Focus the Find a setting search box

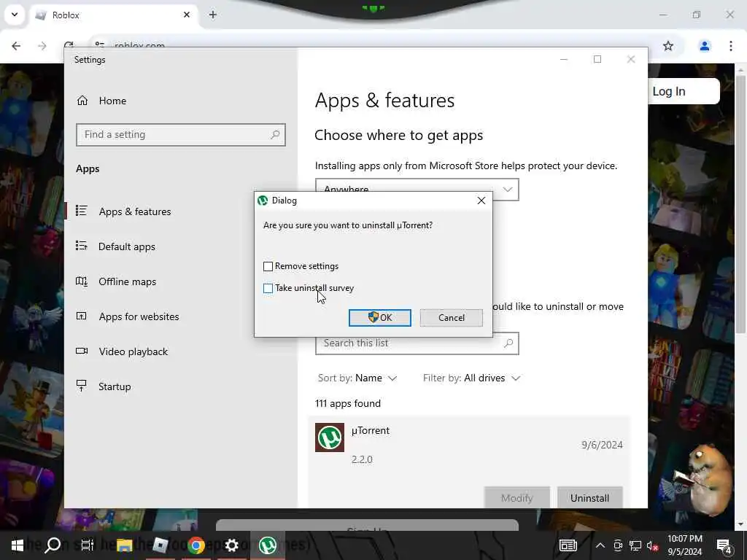pyautogui.click(x=181, y=135)
